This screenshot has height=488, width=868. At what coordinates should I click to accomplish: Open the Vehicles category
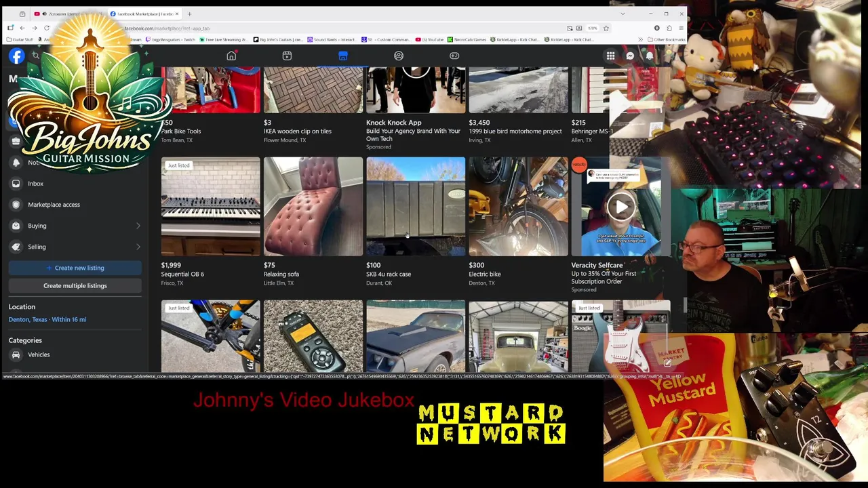pyautogui.click(x=39, y=354)
